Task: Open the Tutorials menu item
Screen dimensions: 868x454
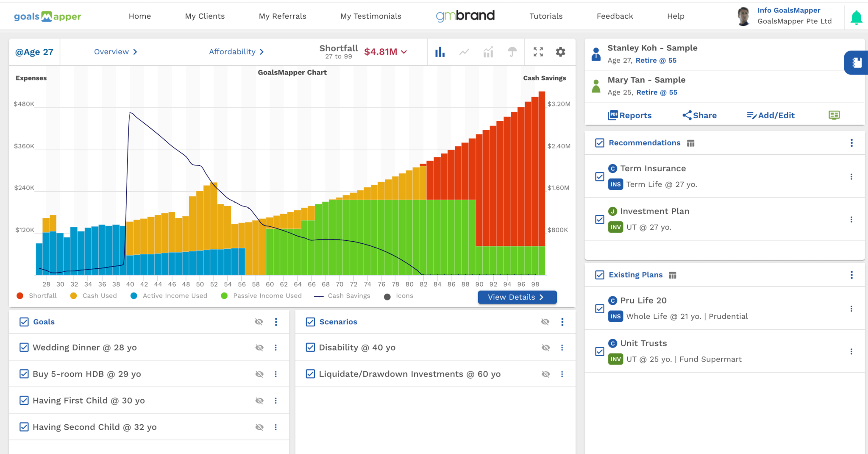Action: 546,16
